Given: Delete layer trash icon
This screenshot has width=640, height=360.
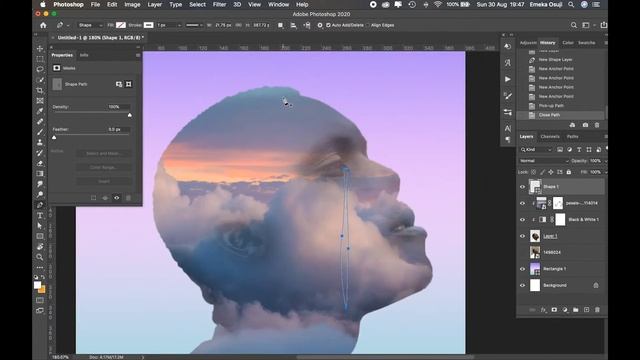Looking at the screenshot, I should (597, 310).
